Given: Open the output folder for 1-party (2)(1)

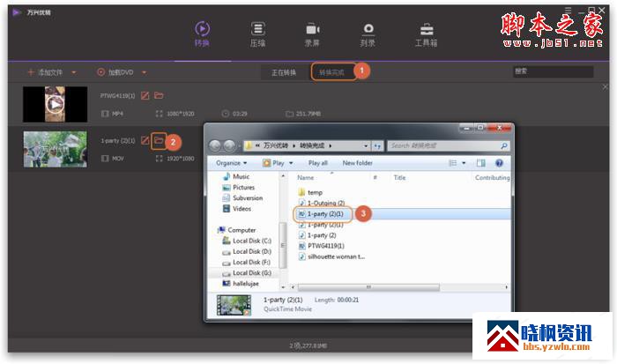Looking at the screenshot, I should point(159,140).
